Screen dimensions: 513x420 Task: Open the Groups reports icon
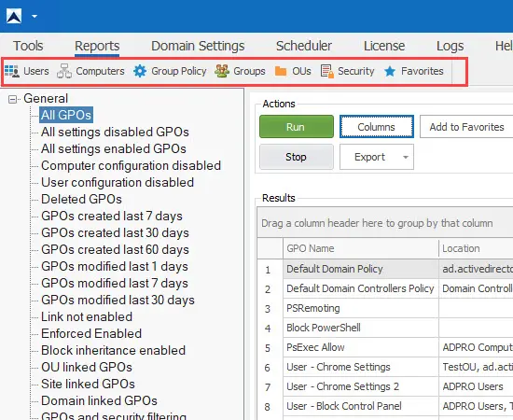[222, 71]
